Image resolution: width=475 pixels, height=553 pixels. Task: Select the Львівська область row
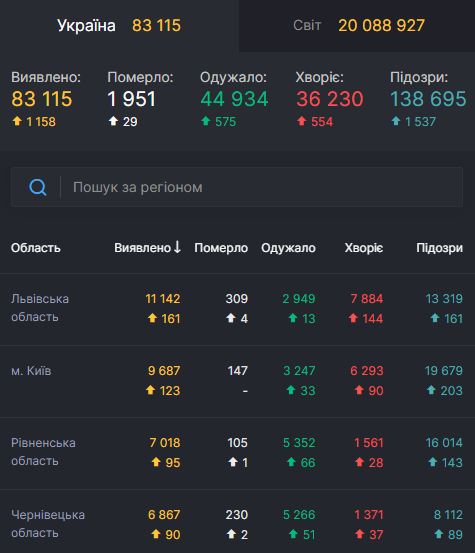(x=237, y=309)
